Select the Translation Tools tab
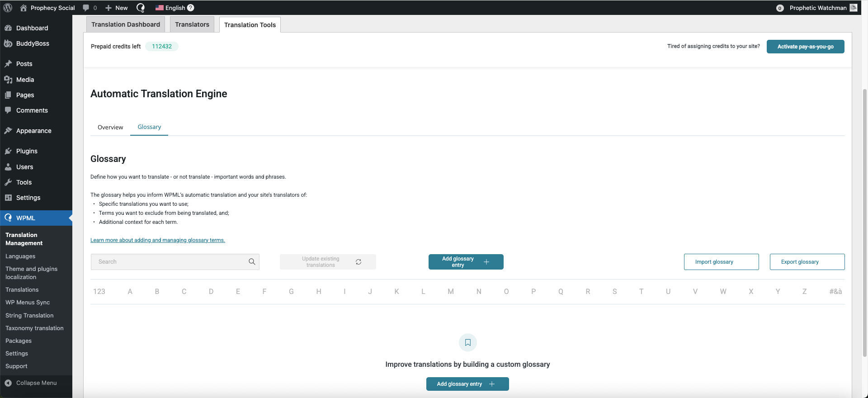The width and height of the screenshot is (868, 398). (250, 25)
